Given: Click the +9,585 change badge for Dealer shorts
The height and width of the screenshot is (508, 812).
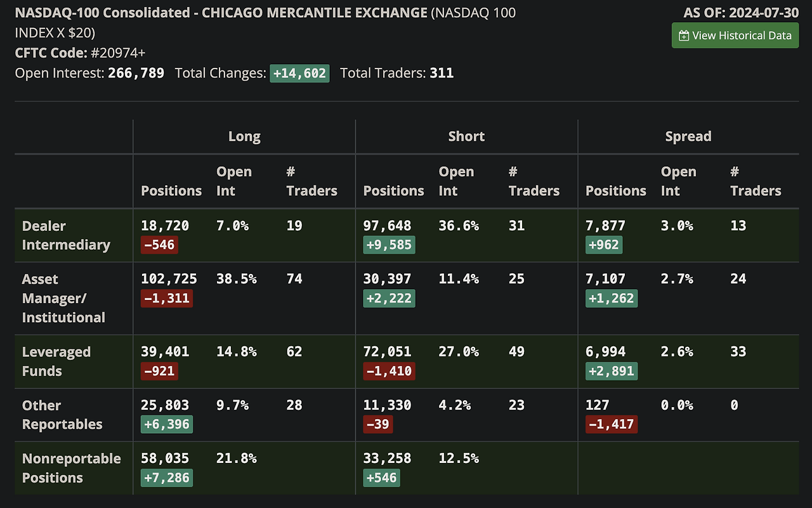Looking at the screenshot, I should (x=389, y=245).
